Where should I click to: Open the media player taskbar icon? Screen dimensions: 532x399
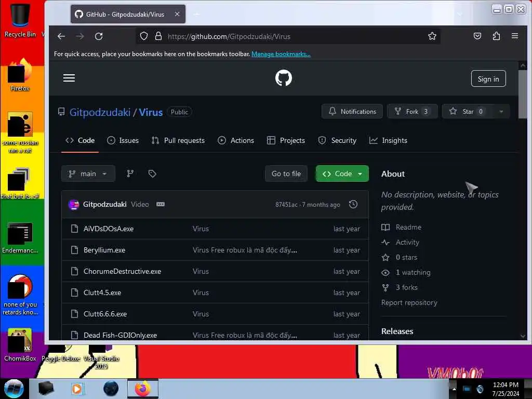pos(77,389)
